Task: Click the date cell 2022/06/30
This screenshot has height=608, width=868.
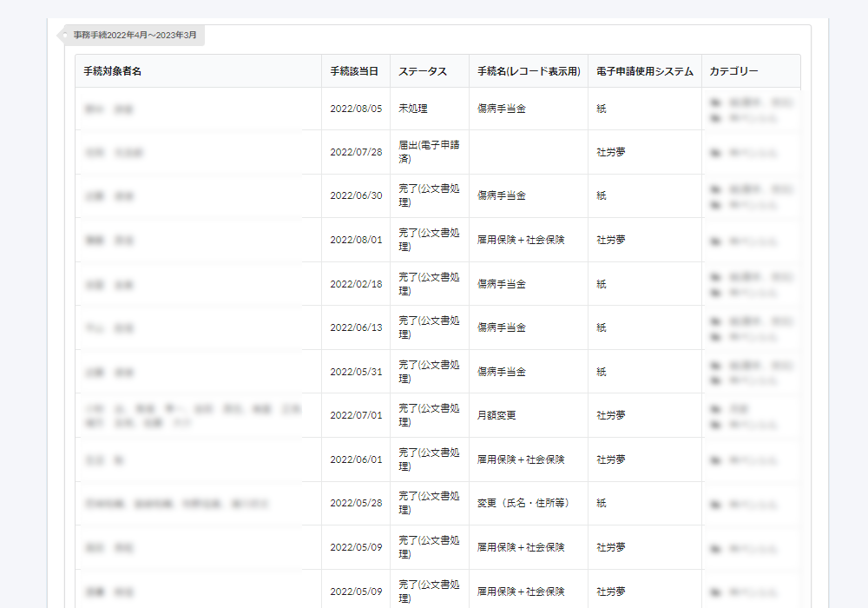Action: [356, 195]
